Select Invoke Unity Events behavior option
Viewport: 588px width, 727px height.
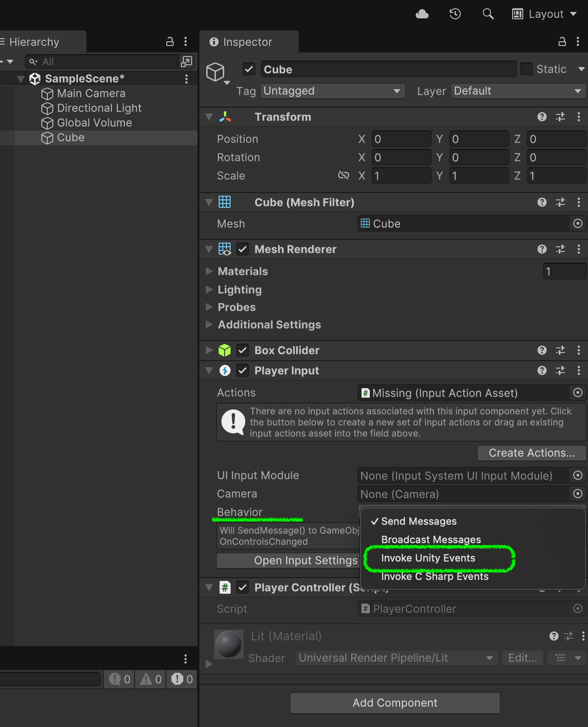pyautogui.click(x=428, y=558)
